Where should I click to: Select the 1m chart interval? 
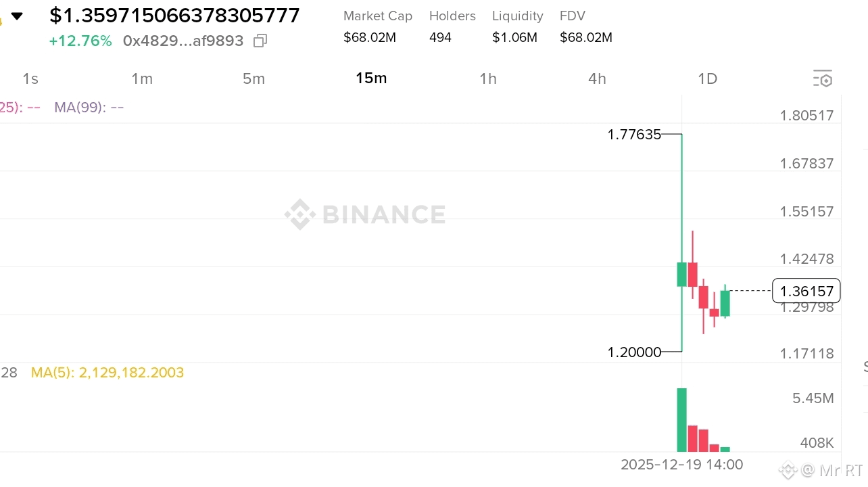(142, 78)
